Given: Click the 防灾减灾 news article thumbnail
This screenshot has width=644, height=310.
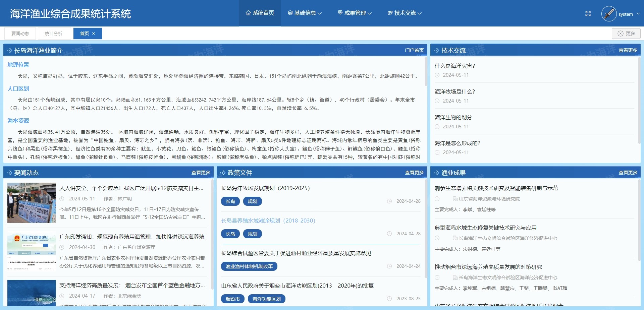Looking at the screenshot, I should [x=31, y=202].
